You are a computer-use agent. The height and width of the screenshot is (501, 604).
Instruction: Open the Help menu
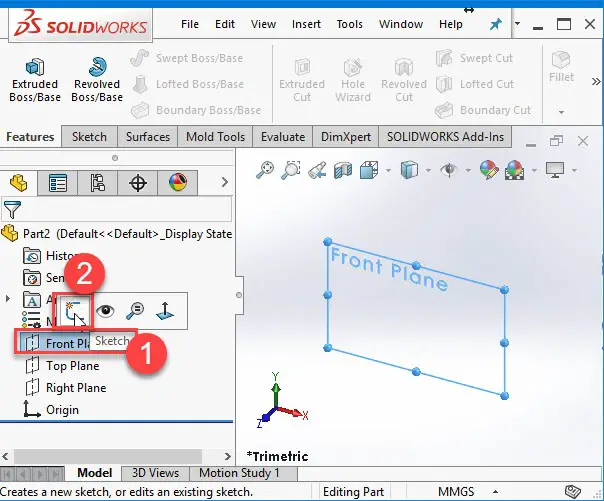[451, 24]
